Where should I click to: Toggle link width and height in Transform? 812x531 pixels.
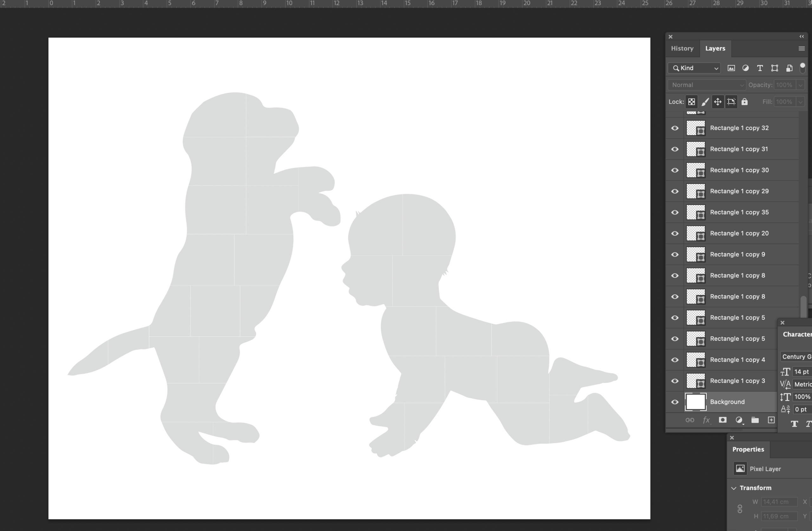coord(740,509)
